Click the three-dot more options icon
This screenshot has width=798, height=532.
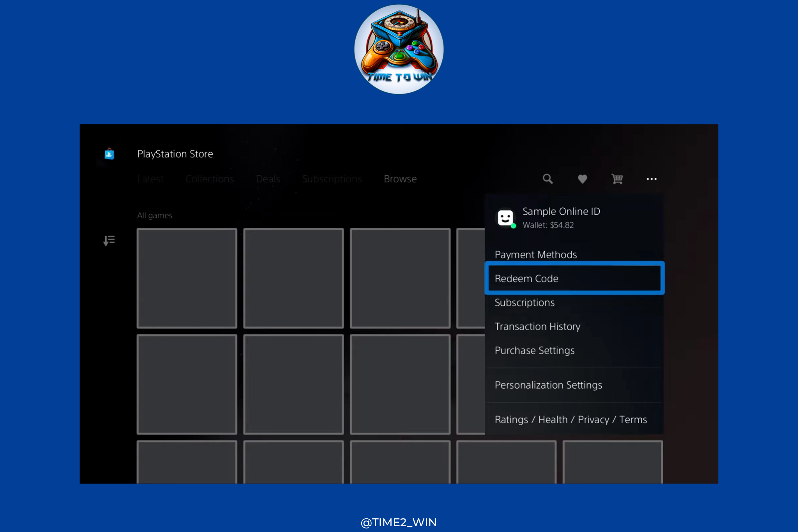(651, 179)
